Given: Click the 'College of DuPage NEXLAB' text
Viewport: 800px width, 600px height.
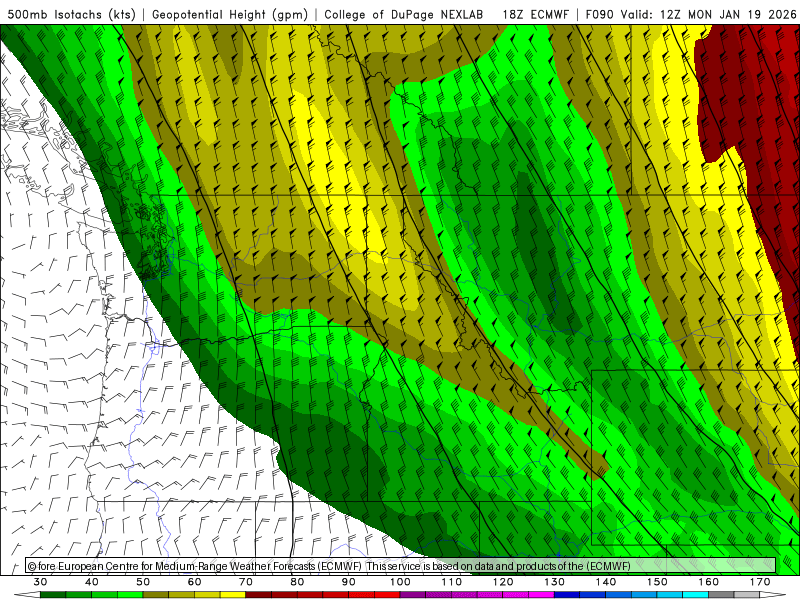Looking at the screenshot, I should coord(404,15).
